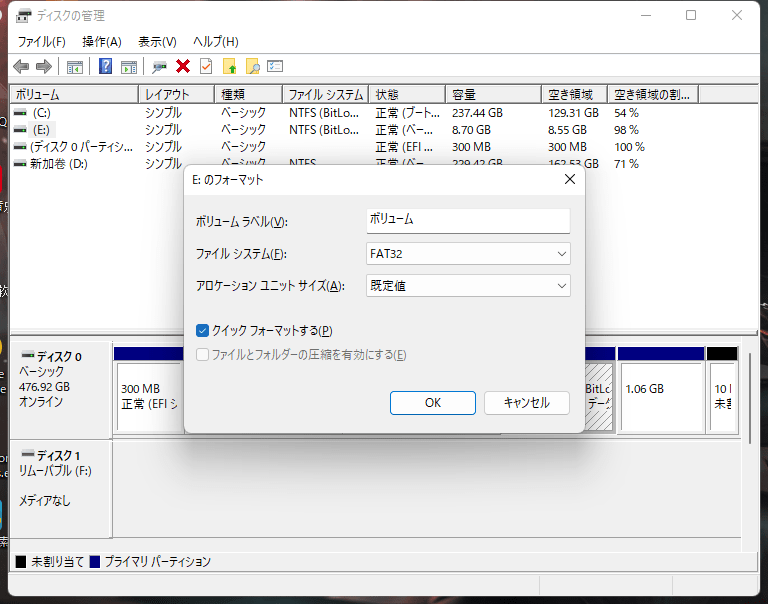Click the folder with green arrow icon

pyautogui.click(x=230, y=66)
